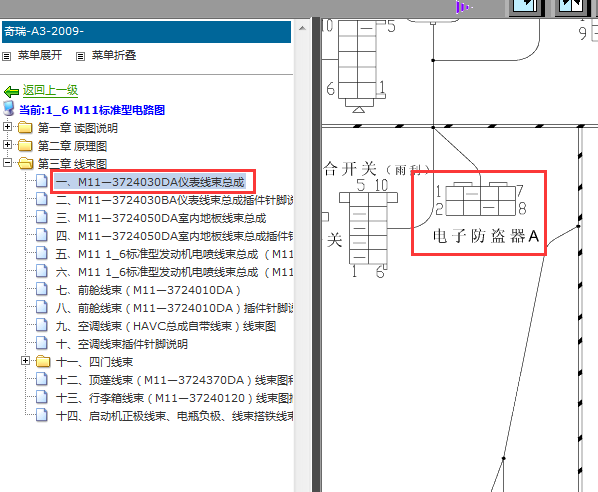Open 十三、行李箱线束(M11—37240120)线束图

tap(174, 398)
